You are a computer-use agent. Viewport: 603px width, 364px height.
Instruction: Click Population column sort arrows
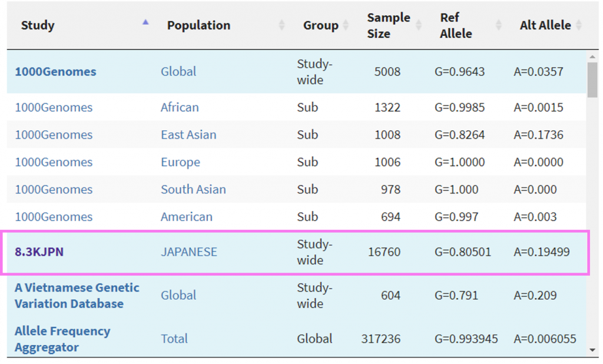281,25
